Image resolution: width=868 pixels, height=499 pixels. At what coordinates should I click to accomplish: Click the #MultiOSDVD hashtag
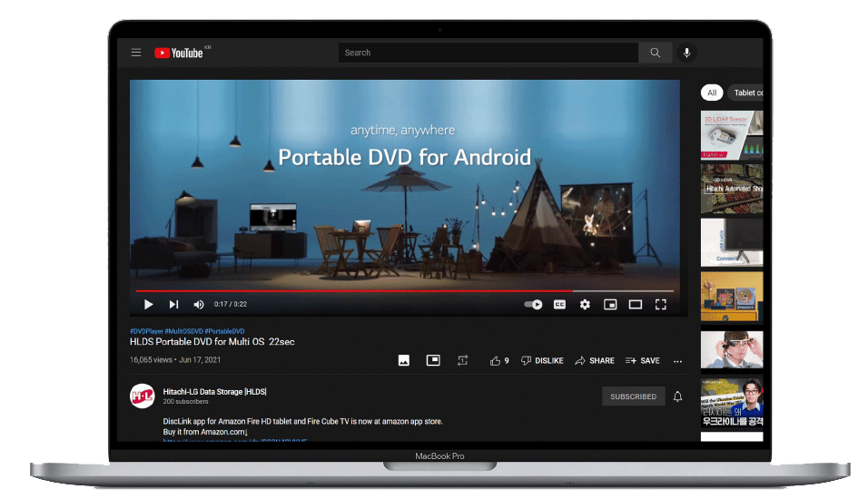point(183,331)
